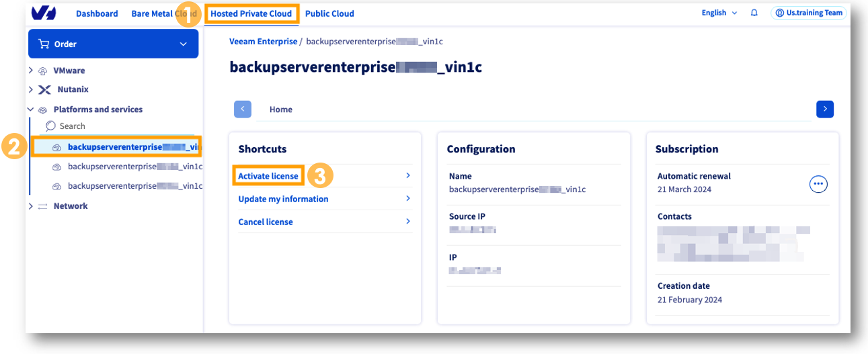Open the Automatic renewal options menu
Screen dimensions: 868x354
click(x=818, y=184)
